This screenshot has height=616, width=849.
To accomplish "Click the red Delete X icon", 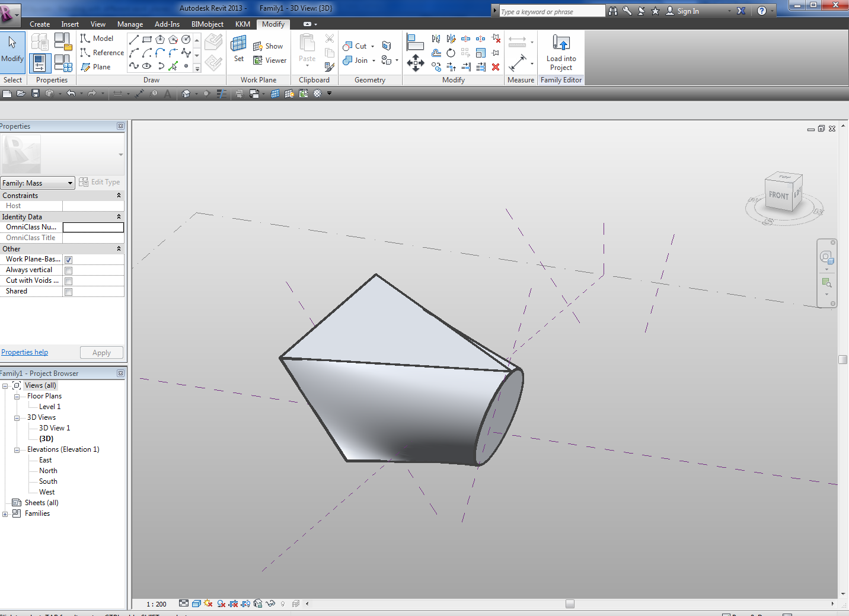I will 496,67.
